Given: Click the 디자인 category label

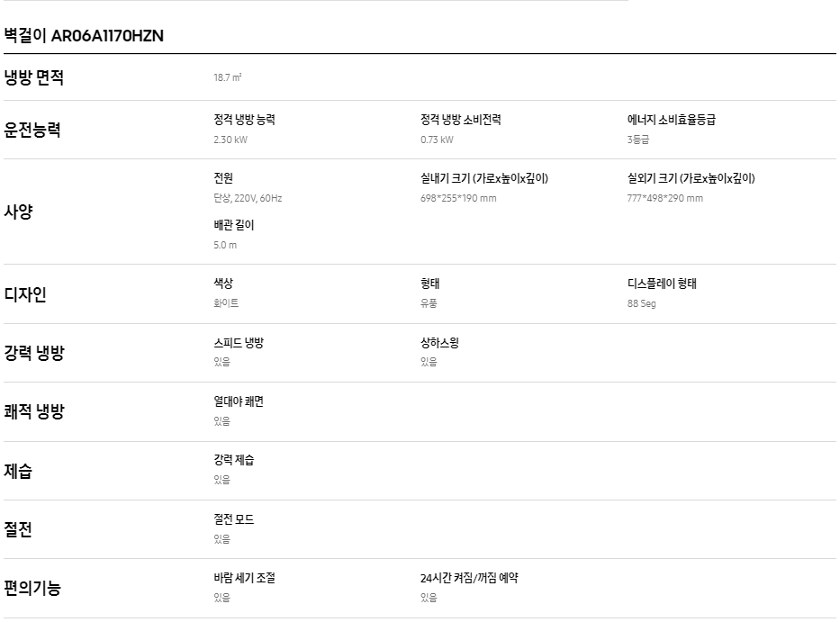Looking at the screenshot, I should click(25, 294).
